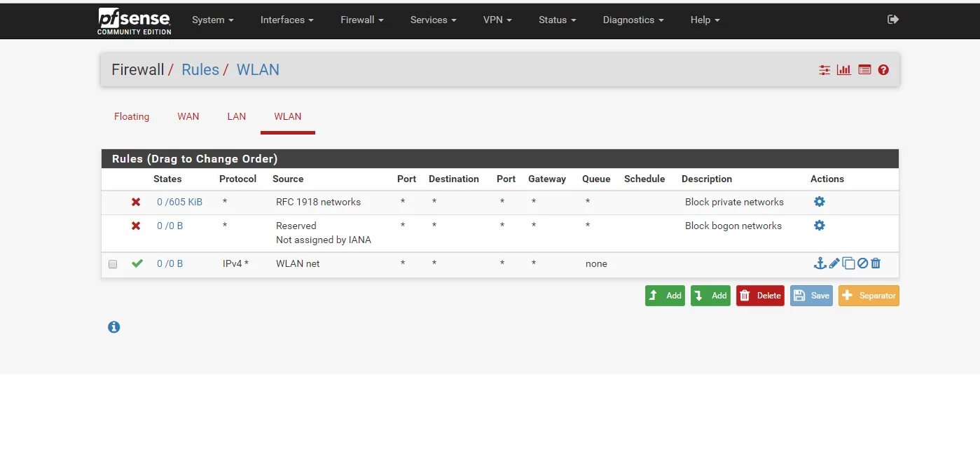Follow the WLAN breadcrumb link
This screenshot has height=454, width=980.
[x=258, y=70]
